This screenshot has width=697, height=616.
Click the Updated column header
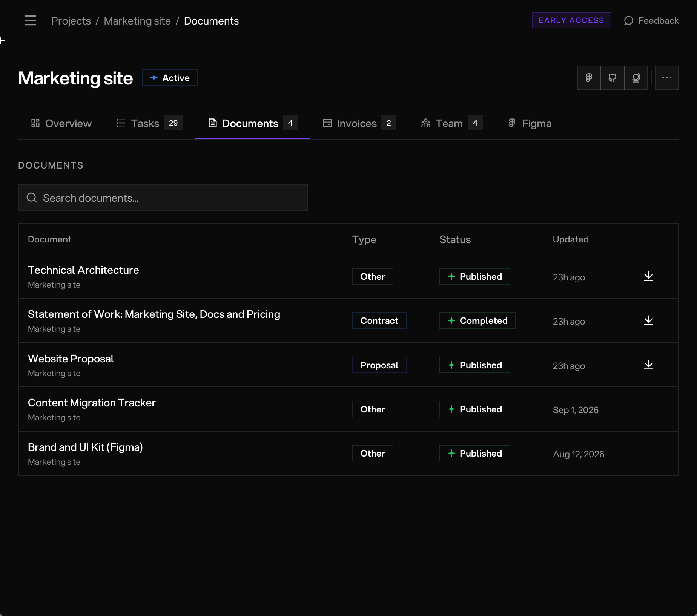click(x=571, y=239)
